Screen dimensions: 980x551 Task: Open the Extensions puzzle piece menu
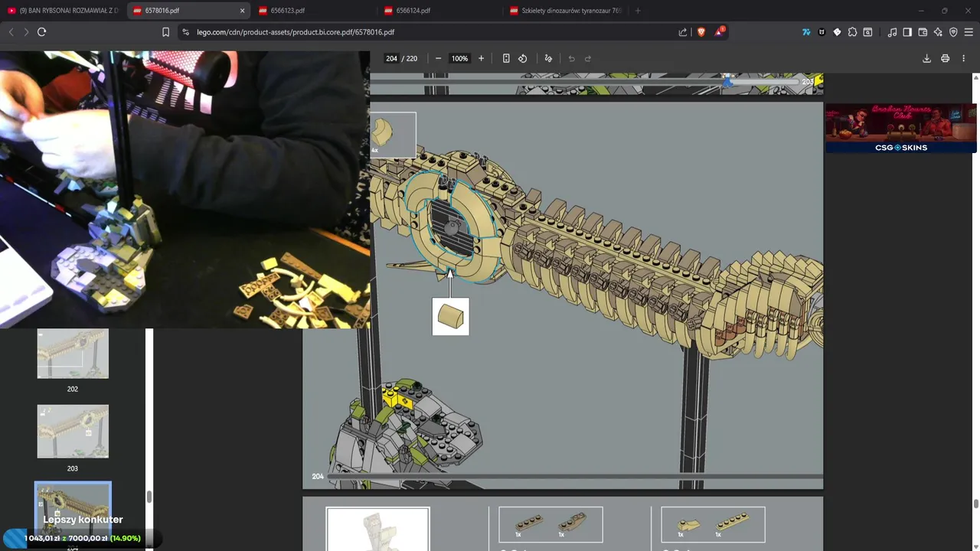click(852, 32)
